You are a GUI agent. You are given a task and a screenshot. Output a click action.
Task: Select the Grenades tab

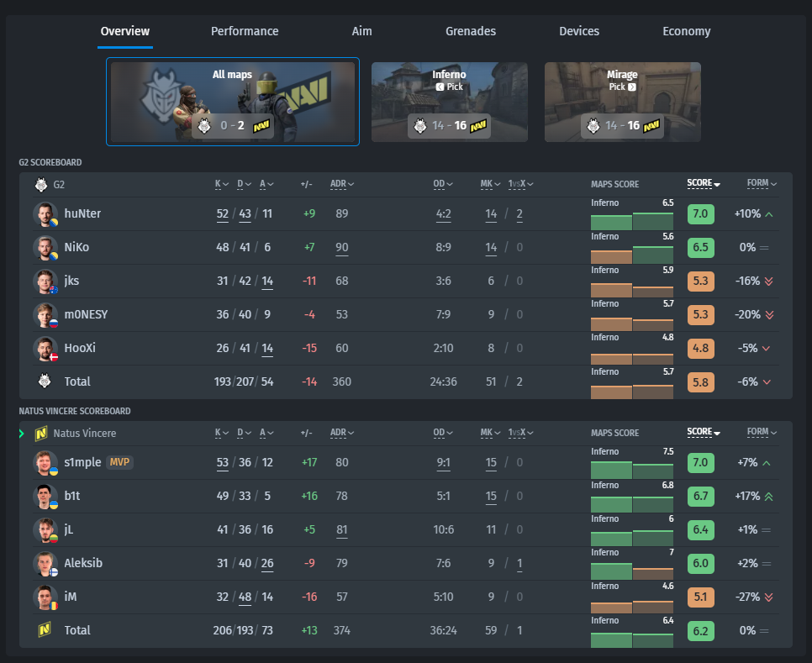click(x=470, y=31)
